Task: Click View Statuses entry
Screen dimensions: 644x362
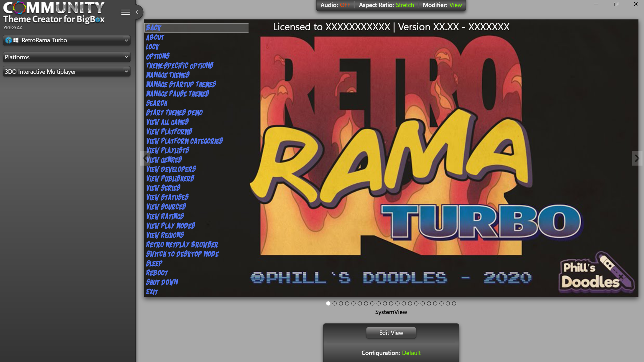Action: 167,197
